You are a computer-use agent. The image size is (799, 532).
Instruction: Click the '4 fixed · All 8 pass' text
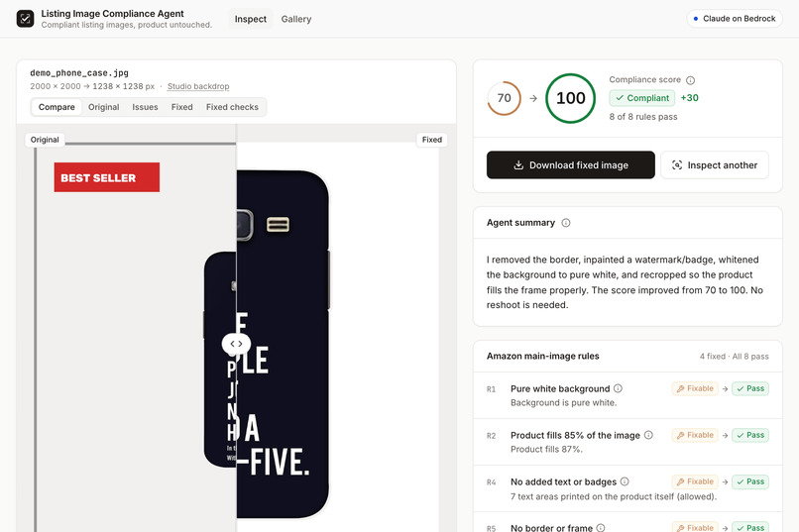click(734, 357)
